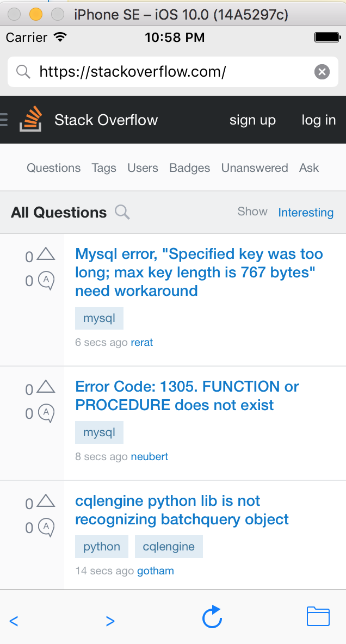
Task: Open the Unanswered nav item
Action: pyautogui.click(x=255, y=168)
